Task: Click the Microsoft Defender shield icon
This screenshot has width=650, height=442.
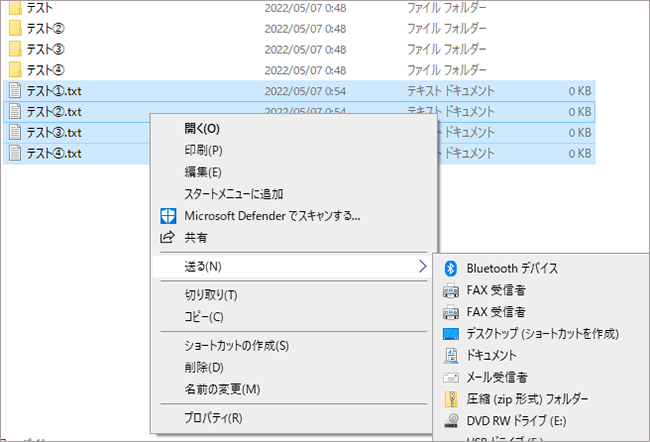Action: 168,216
